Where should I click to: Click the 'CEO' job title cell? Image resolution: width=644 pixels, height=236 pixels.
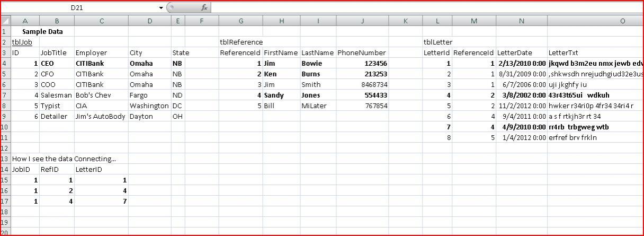[57, 64]
